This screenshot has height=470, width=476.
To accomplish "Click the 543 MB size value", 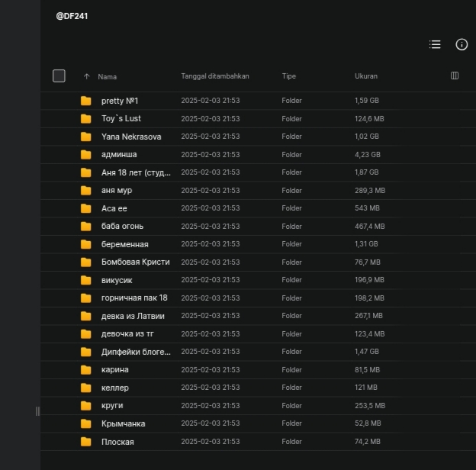I will [x=367, y=208].
